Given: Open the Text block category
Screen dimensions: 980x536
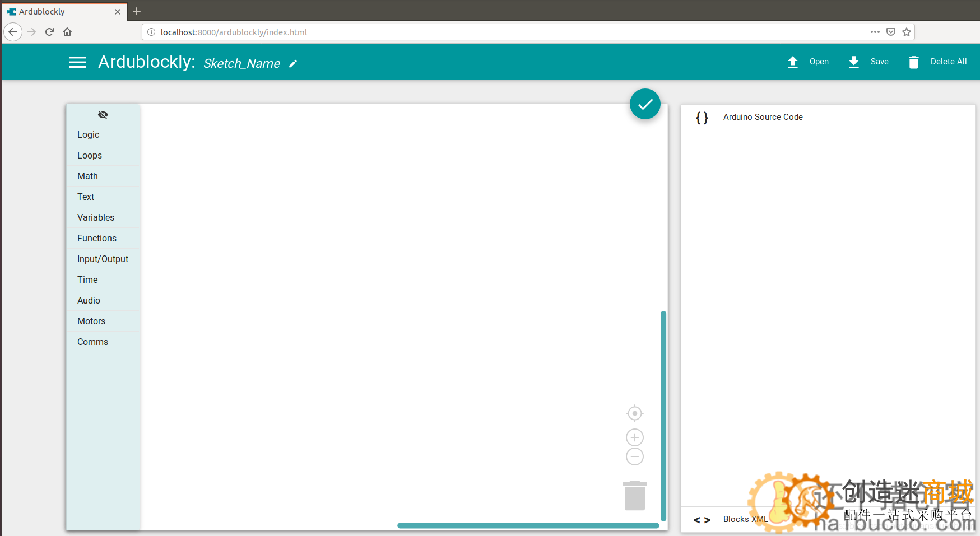Looking at the screenshot, I should click(103, 197).
